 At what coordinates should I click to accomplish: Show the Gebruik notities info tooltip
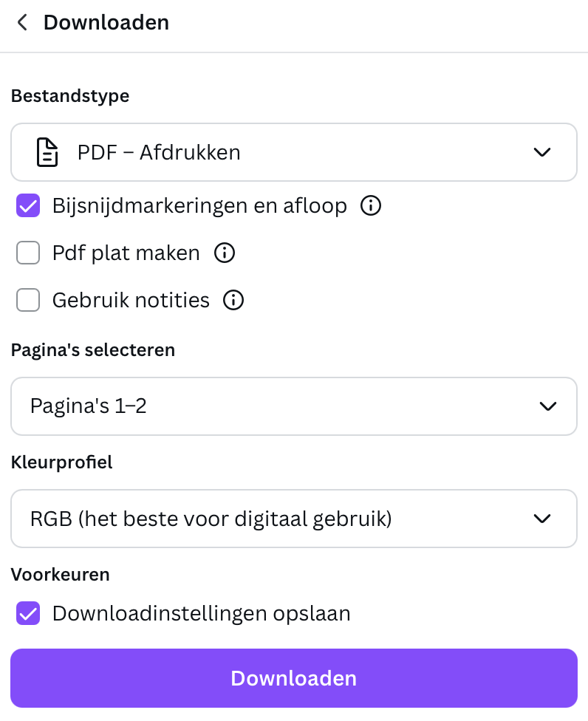[233, 300]
